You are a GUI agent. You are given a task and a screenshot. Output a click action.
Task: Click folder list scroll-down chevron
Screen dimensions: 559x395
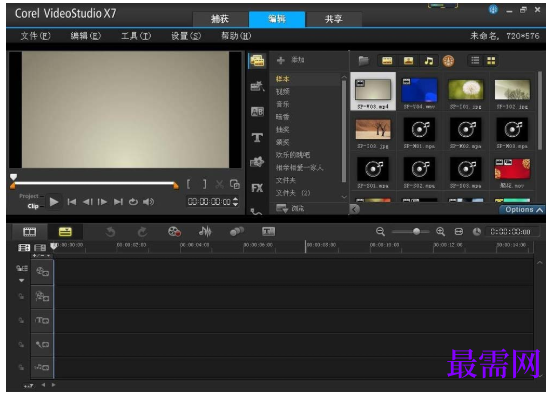pos(344,197)
